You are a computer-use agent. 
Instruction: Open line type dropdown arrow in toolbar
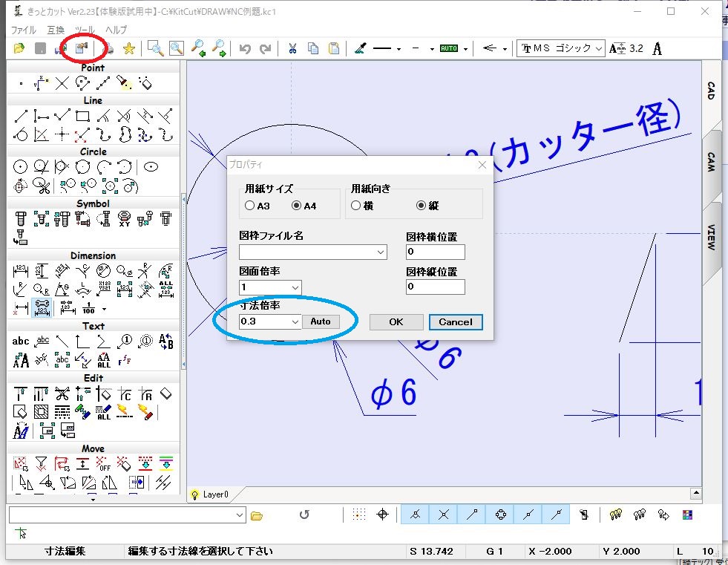point(399,49)
